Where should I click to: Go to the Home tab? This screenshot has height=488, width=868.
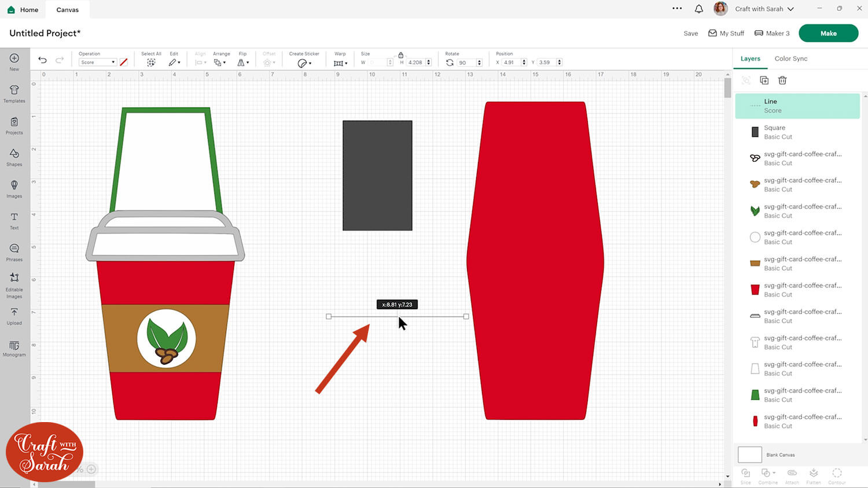tap(23, 10)
